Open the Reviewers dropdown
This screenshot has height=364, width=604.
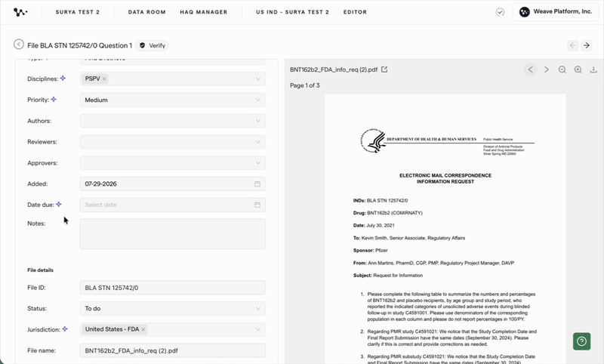point(173,142)
